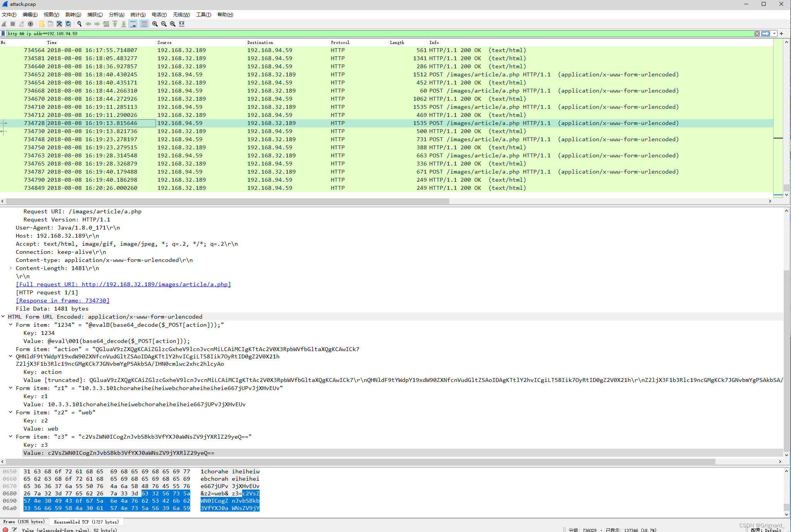Open capture file properties status icon
Image resolution: width=791 pixels, height=532 pixels.
click(14, 530)
